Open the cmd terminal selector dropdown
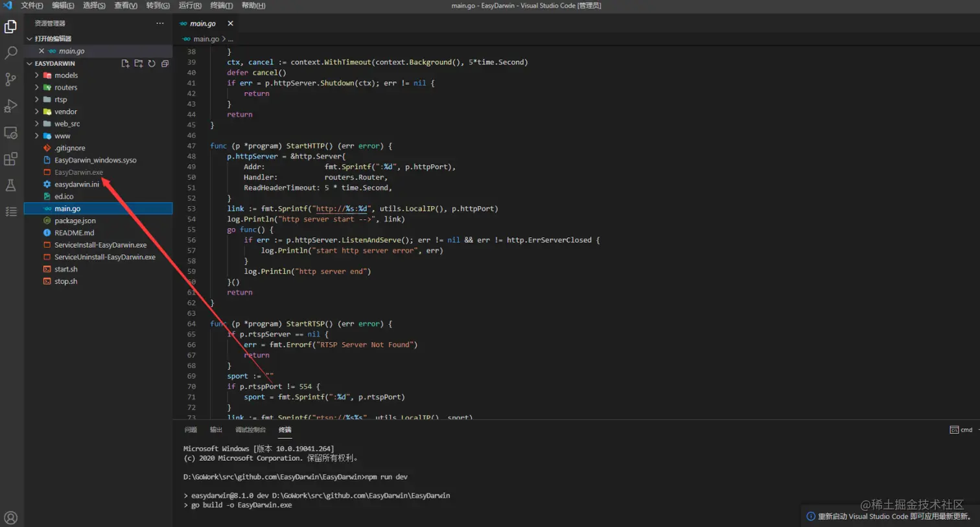 pyautogui.click(x=961, y=430)
